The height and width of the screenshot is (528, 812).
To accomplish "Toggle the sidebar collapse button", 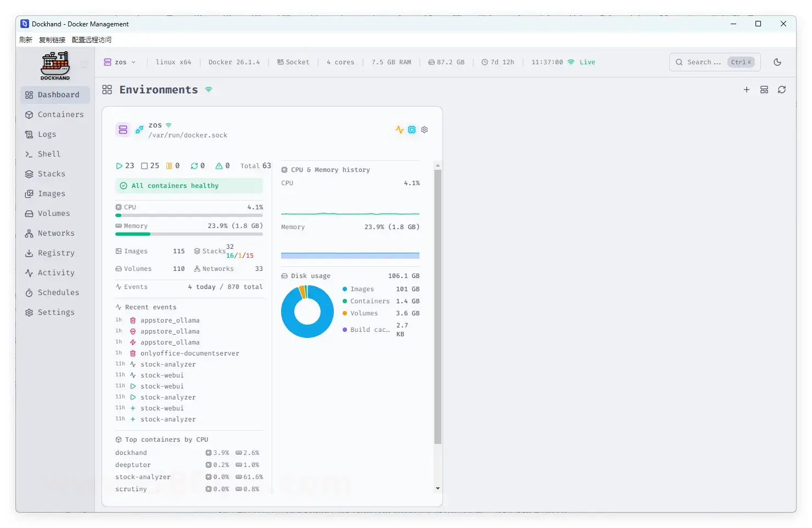I will coord(85,64).
